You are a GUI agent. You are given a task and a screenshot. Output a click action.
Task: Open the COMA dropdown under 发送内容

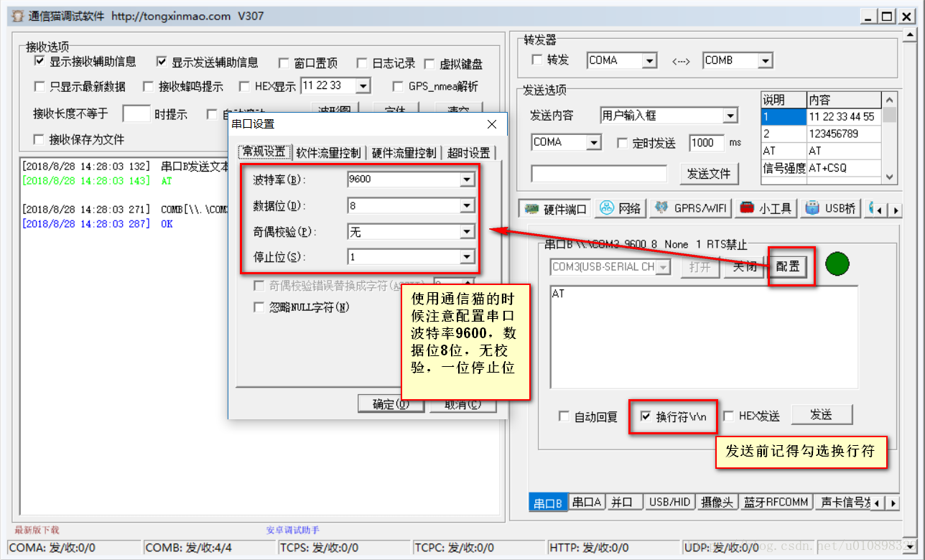tap(594, 143)
